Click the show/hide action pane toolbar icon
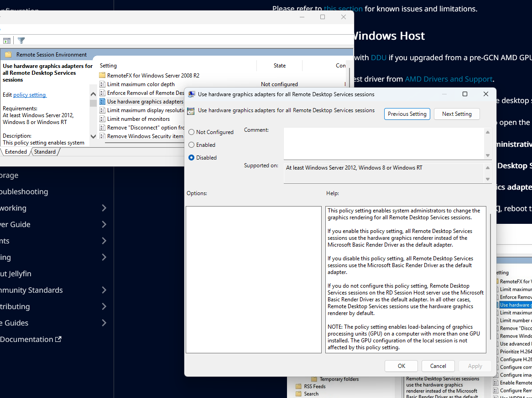532x398 pixels. coord(7,41)
